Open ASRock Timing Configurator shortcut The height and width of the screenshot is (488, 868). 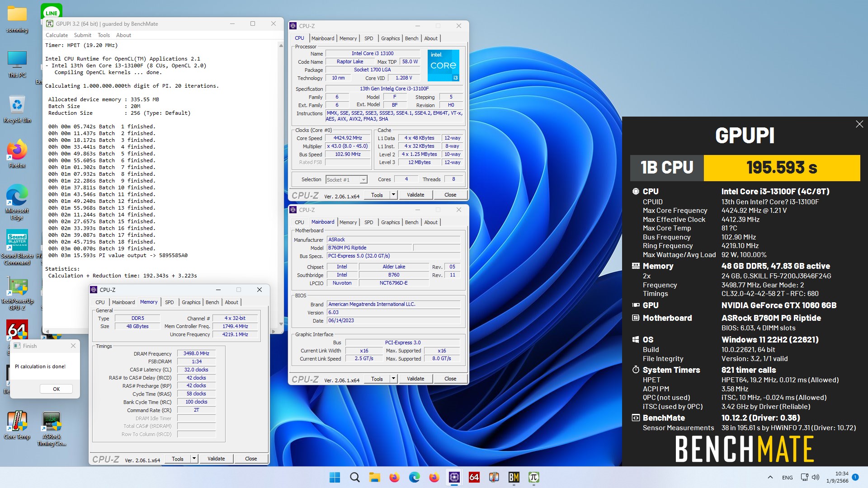(52, 429)
